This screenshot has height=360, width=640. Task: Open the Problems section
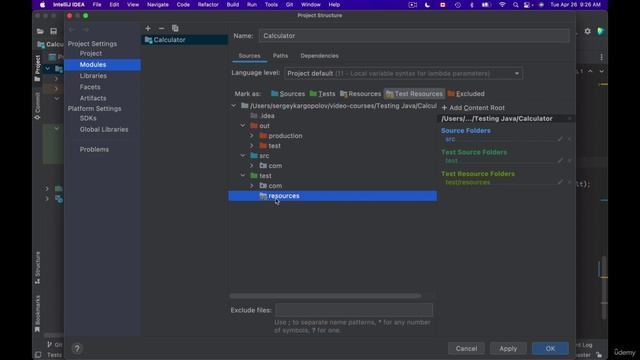[x=94, y=149]
